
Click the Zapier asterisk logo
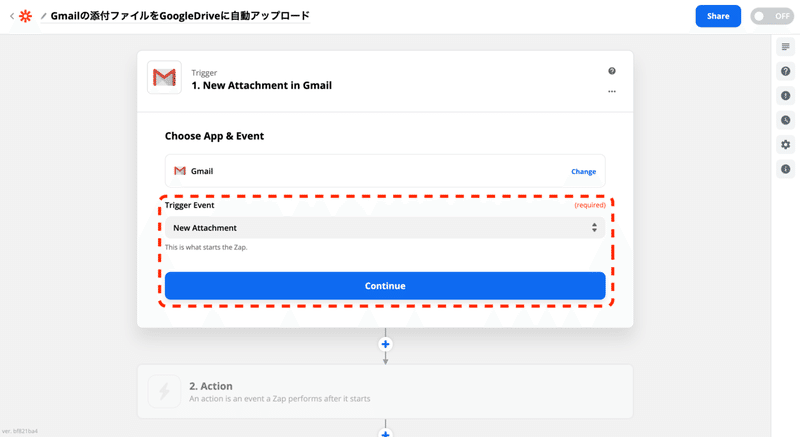[x=25, y=16]
